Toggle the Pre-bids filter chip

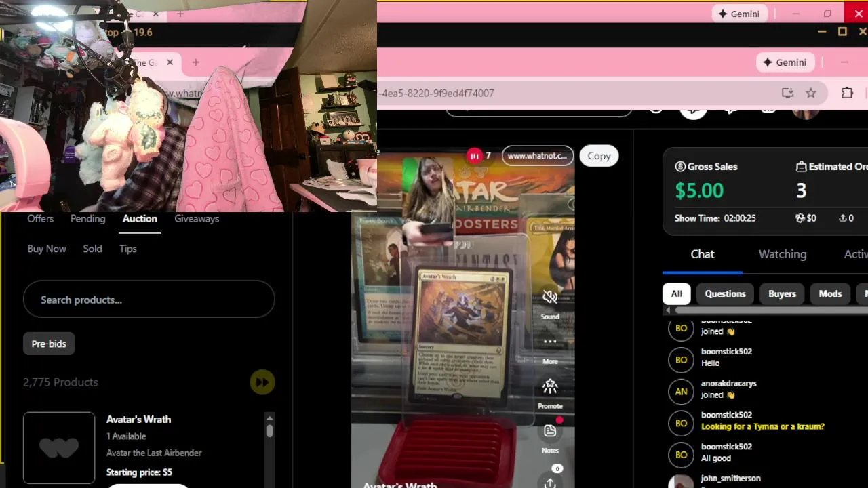click(49, 344)
